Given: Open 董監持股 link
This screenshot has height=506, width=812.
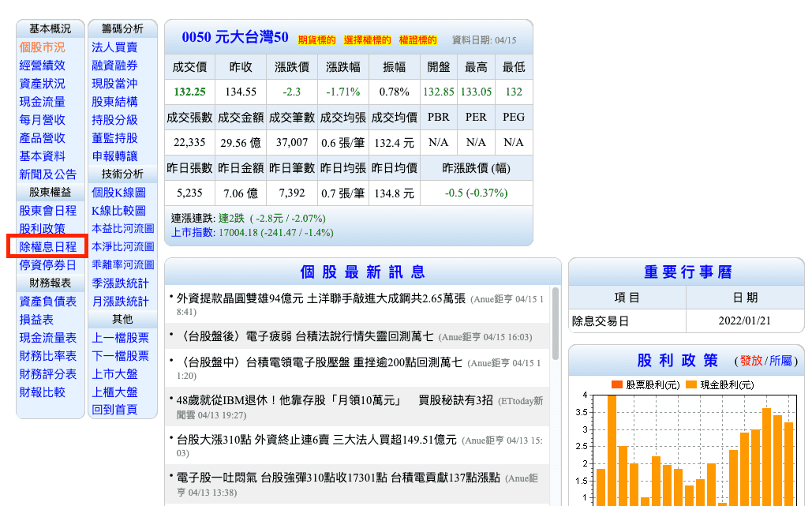Looking at the screenshot, I should (114, 138).
